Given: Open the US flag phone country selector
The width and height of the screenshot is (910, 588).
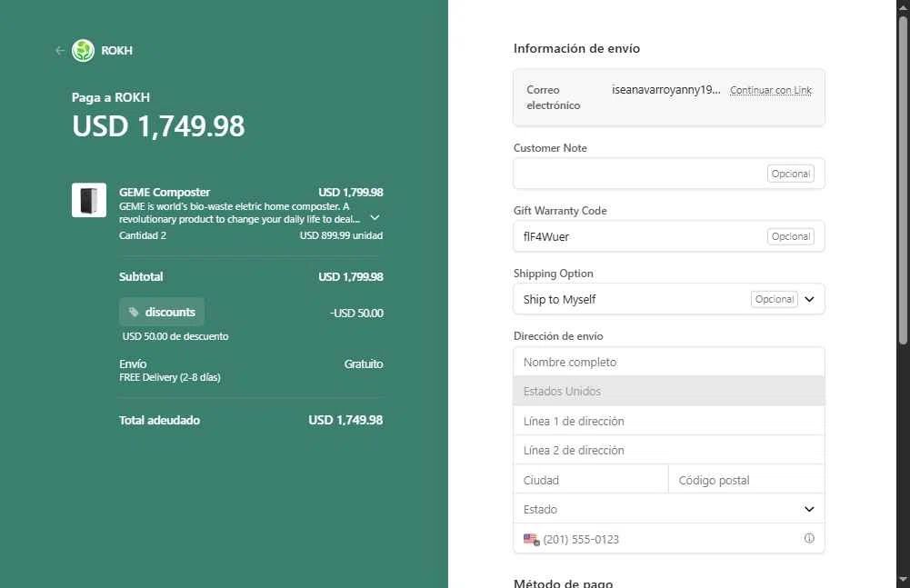Looking at the screenshot, I should [531, 539].
